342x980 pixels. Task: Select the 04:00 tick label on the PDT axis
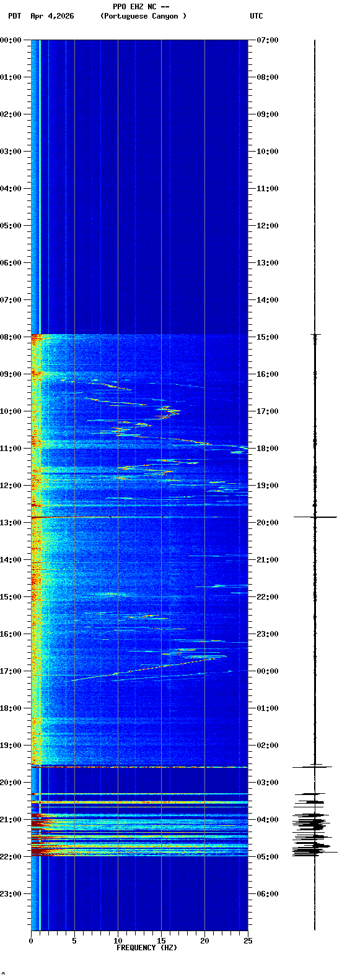[11, 189]
